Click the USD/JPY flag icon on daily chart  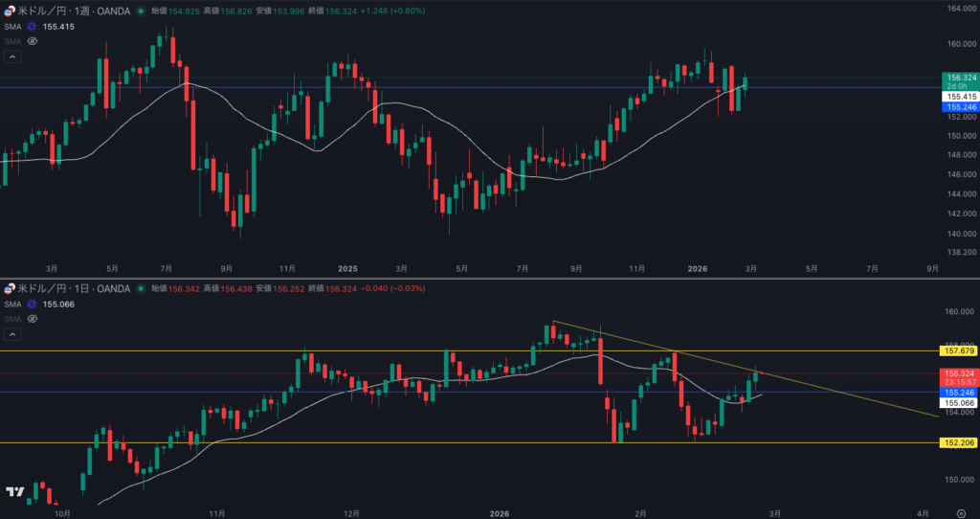(x=10, y=288)
